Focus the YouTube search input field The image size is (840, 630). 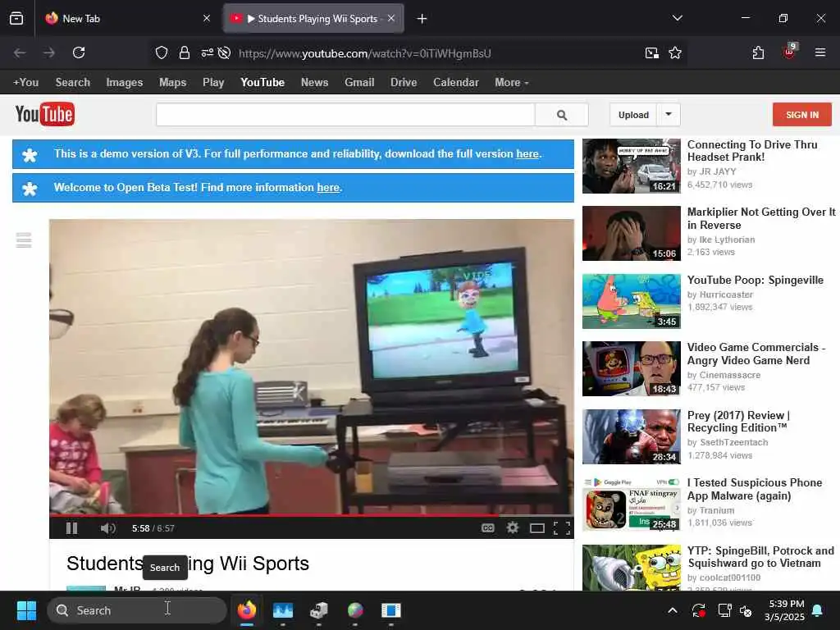pos(345,115)
